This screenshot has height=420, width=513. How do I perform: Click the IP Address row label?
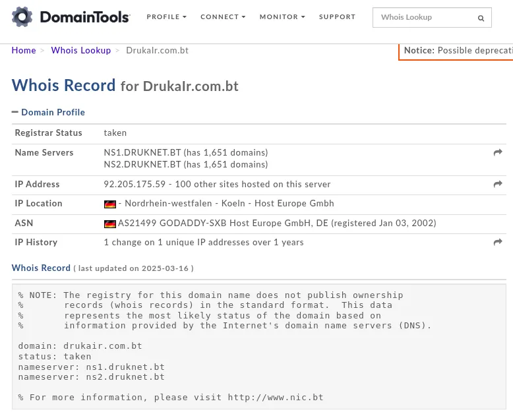[x=37, y=184]
